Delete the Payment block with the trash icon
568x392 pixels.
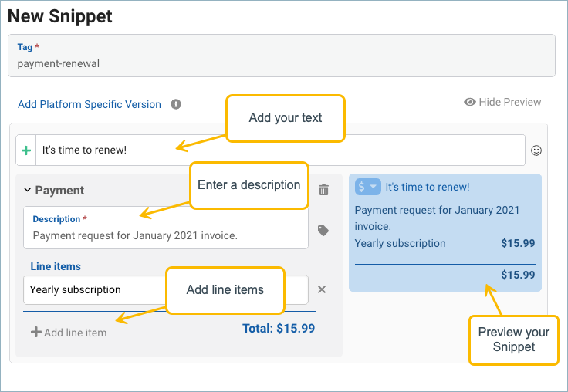click(324, 190)
